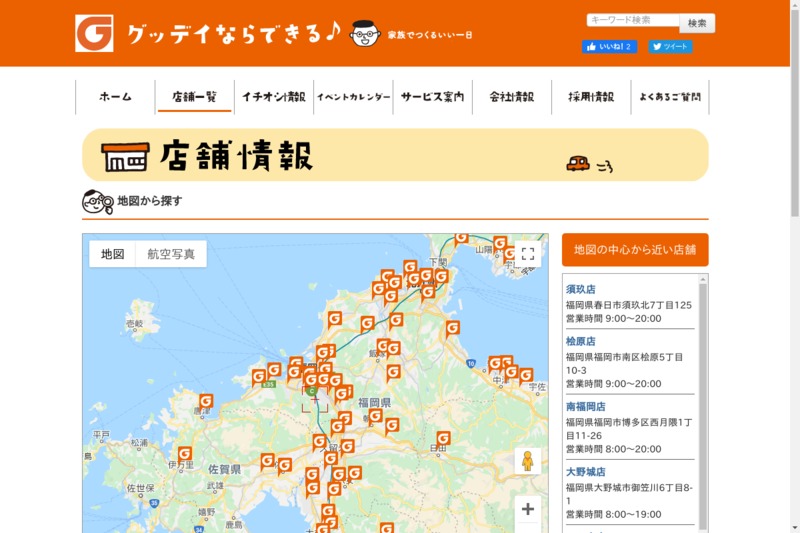Click the Twitter ツイート button

point(670,46)
